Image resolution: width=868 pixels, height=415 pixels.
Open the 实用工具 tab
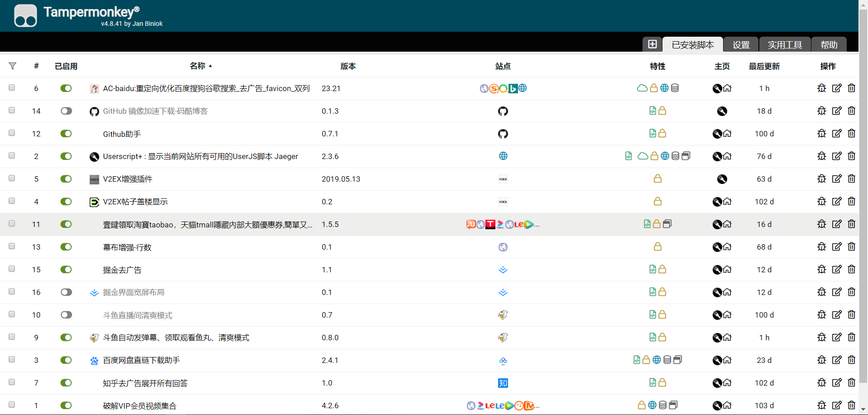[785, 45]
